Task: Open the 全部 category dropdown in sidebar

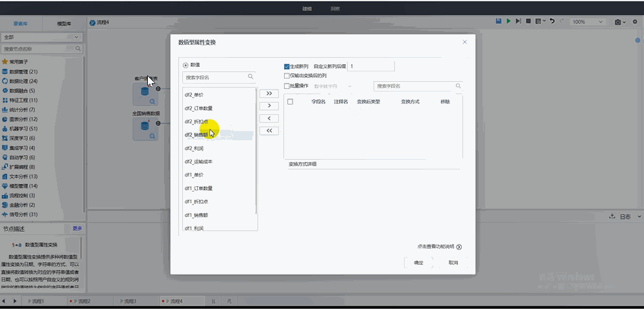Action: 42,37
